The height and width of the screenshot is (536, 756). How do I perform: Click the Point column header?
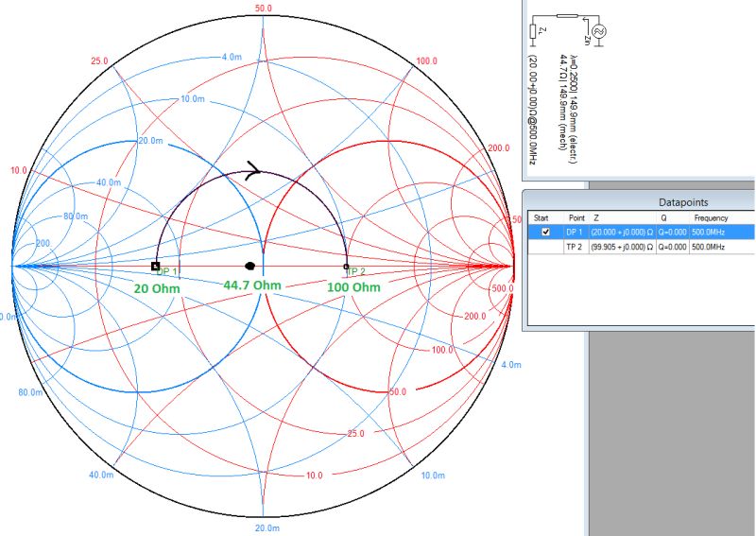[x=576, y=218]
